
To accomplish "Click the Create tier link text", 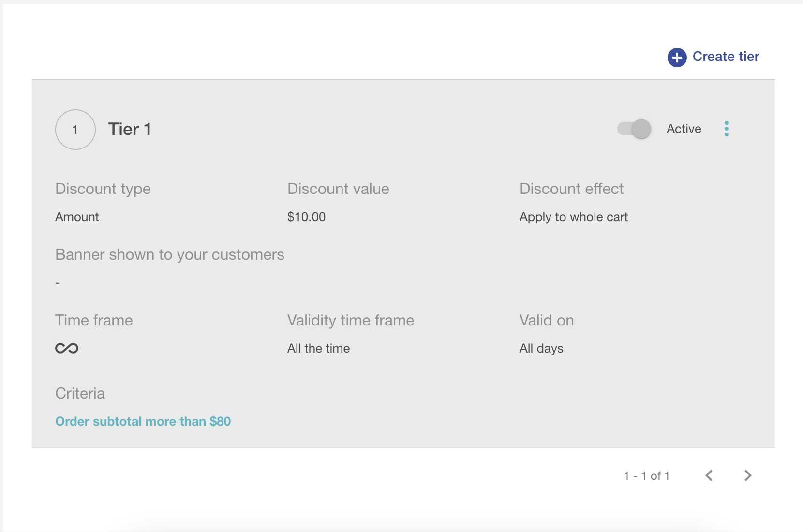I will [726, 57].
